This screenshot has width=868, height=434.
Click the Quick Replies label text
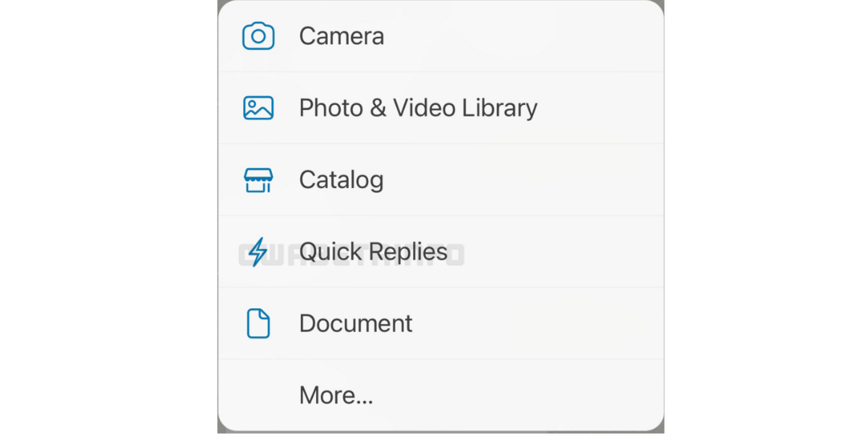pyautogui.click(x=373, y=251)
